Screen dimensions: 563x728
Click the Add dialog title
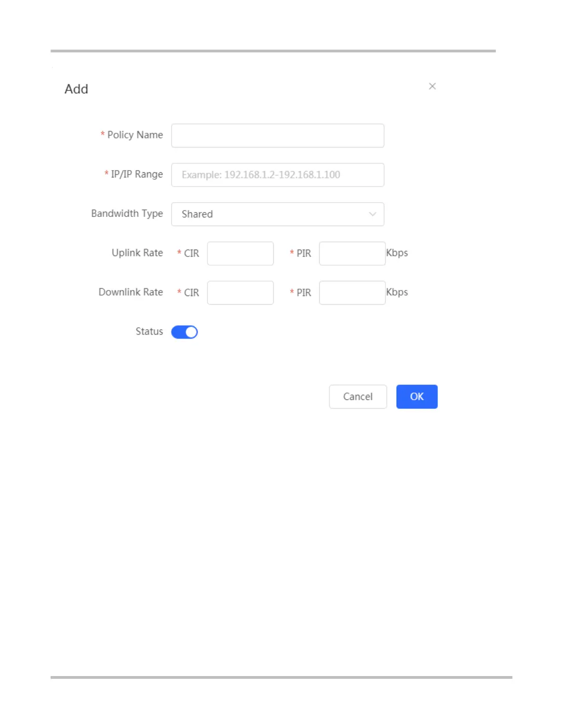pos(76,89)
